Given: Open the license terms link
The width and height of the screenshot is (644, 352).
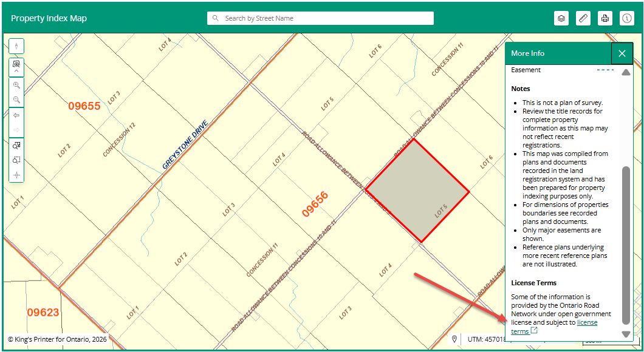Looking at the screenshot, I should (x=586, y=323).
